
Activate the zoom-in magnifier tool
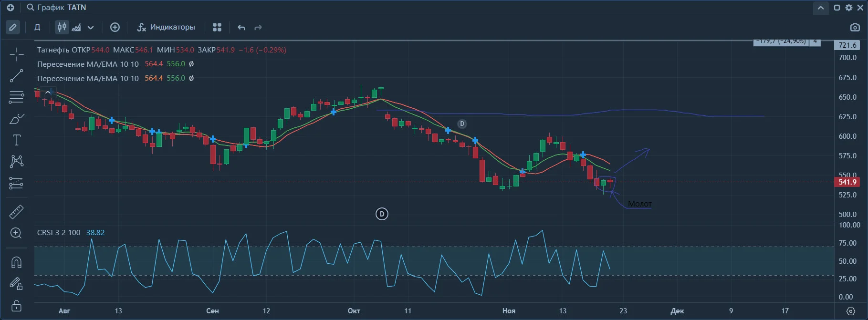[x=16, y=233]
